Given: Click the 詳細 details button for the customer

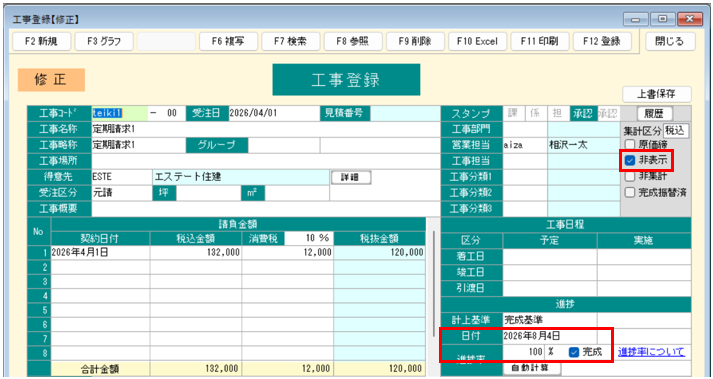Looking at the screenshot, I should [x=351, y=177].
